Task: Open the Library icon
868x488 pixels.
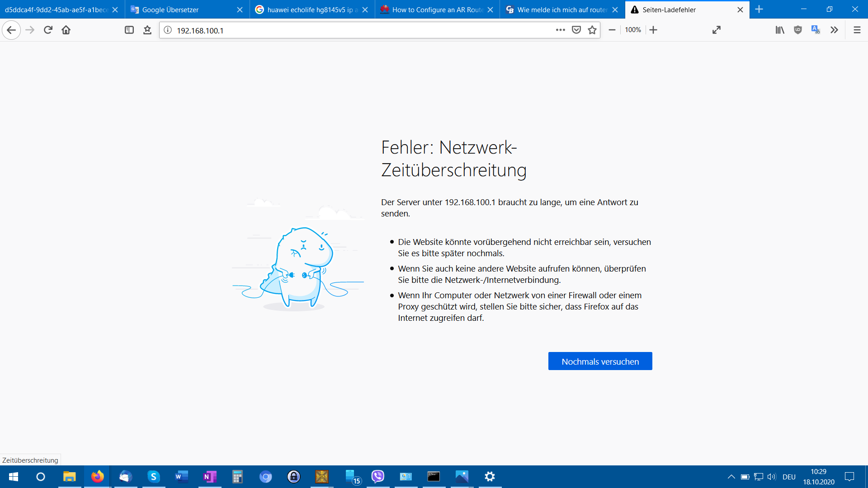Action: 780,30
